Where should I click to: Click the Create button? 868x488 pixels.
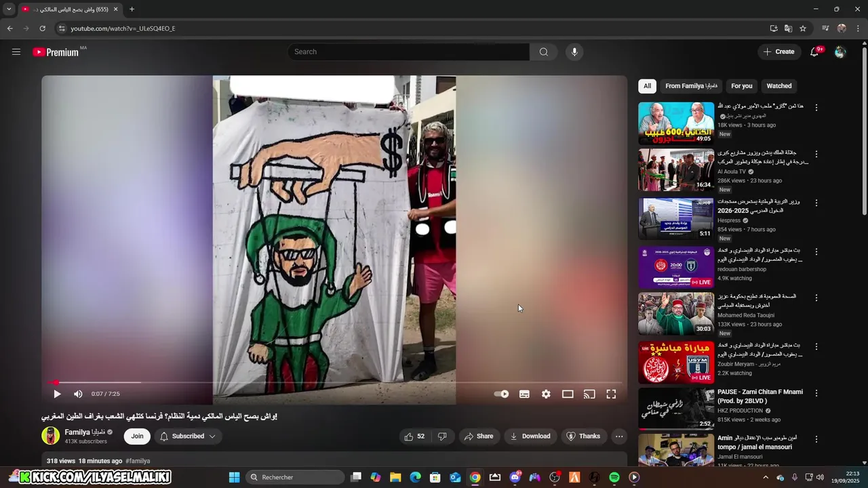[778, 52]
